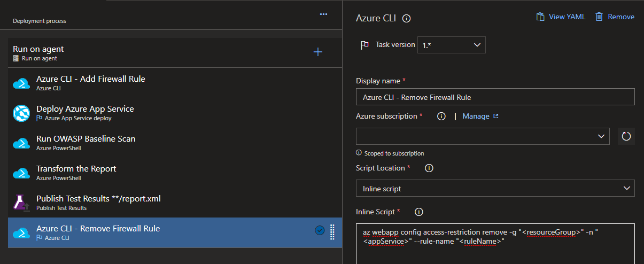
Task: Select the Deploy Azure App Service task
Action: click(x=175, y=113)
